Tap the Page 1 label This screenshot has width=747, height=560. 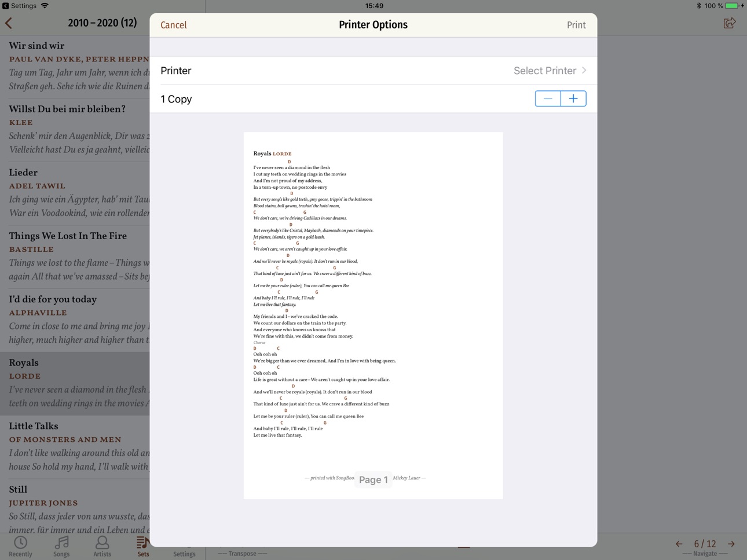coord(373,480)
